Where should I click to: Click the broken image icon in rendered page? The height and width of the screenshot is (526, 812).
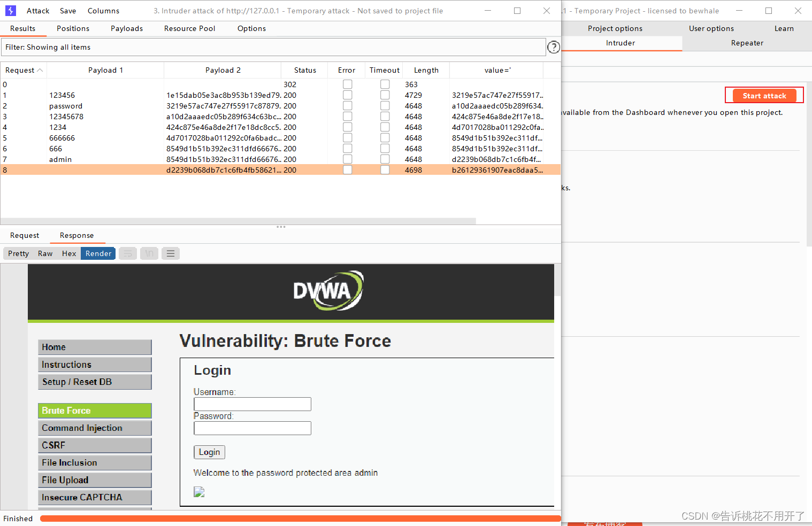point(199,492)
